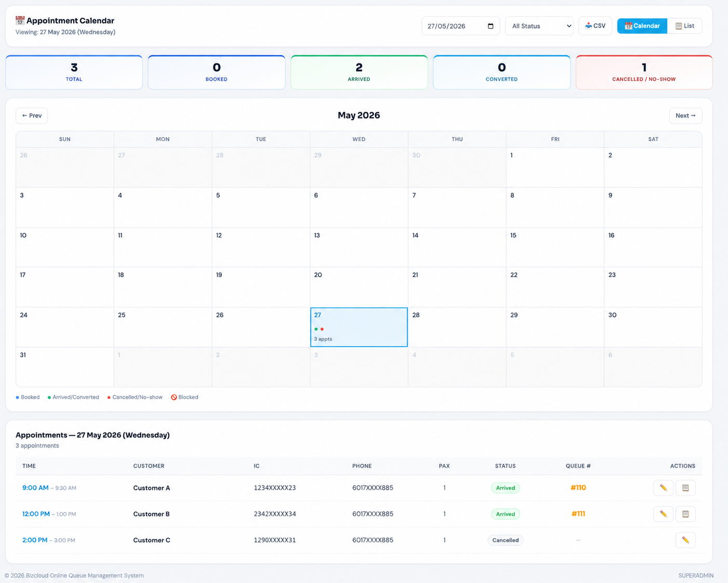Click the May 2026 month heading
Viewport: 728px width, 583px height.
click(359, 115)
